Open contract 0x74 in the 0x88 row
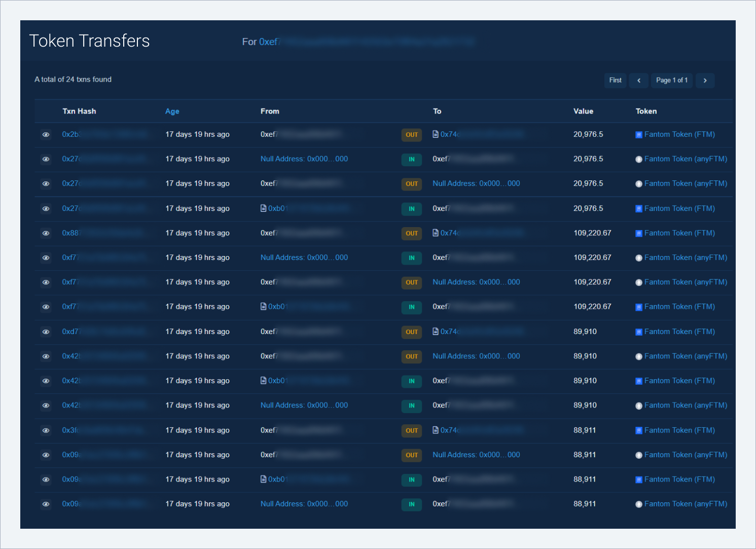Screen dimensions: 756x549 (478, 233)
